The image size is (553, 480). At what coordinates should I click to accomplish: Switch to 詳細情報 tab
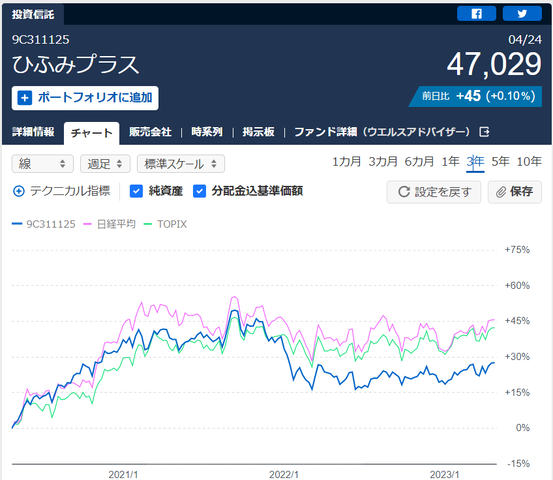[33, 132]
